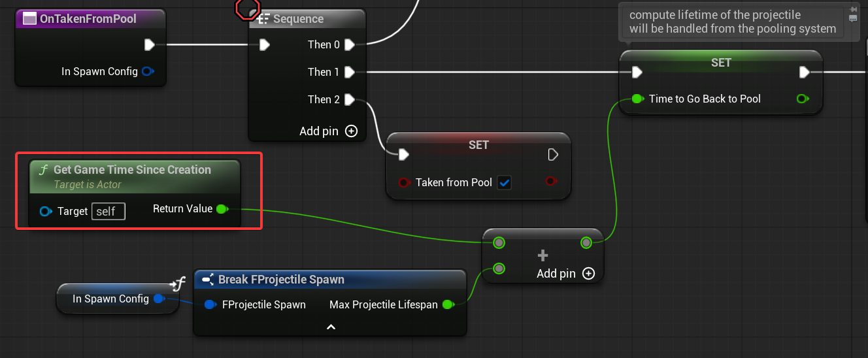The width and height of the screenshot is (868, 358).
Task: Click the Sequence node Then 2 pin
Action: coord(349,99)
